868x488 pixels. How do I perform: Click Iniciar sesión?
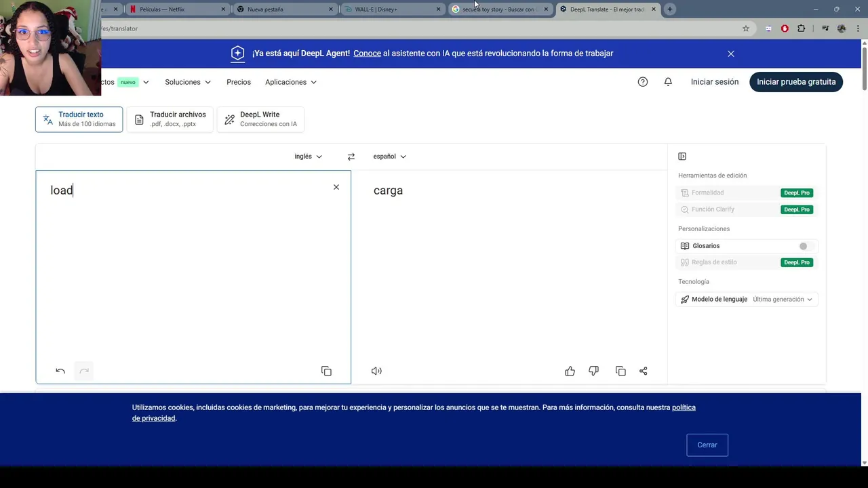click(x=715, y=82)
